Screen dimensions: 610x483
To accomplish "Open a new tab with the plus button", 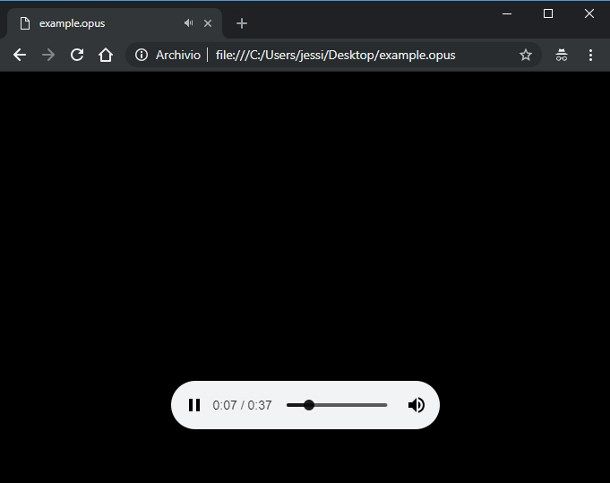I will (x=242, y=23).
